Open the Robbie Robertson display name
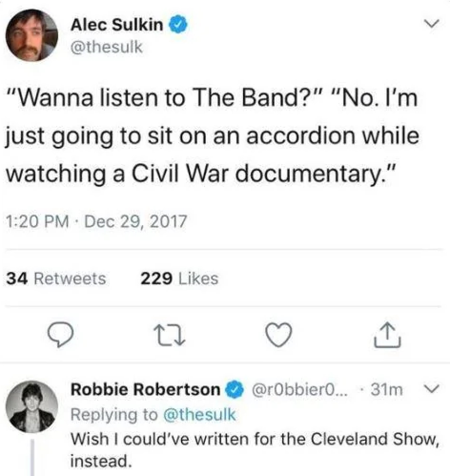 (145, 390)
